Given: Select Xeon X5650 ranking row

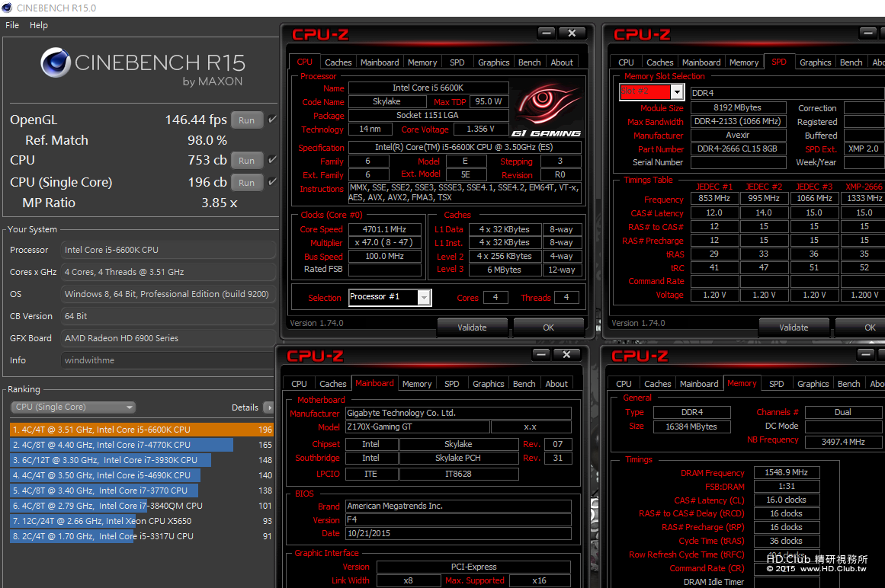Looking at the screenshot, I should [x=142, y=521].
